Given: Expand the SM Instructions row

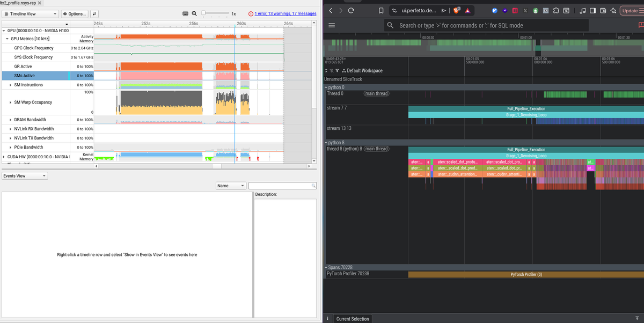Looking at the screenshot, I should (x=11, y=85).
